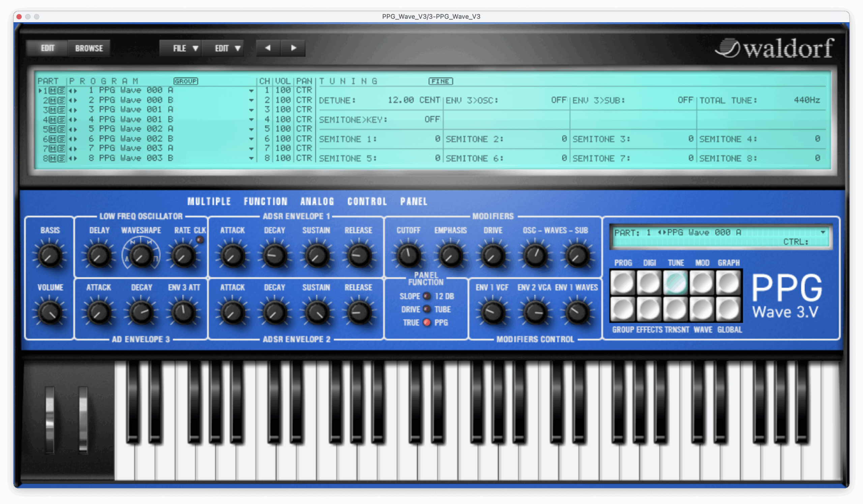Screen dimensions: 863x504
Task: Click the PROG square panel button
Action: [623, 282]
